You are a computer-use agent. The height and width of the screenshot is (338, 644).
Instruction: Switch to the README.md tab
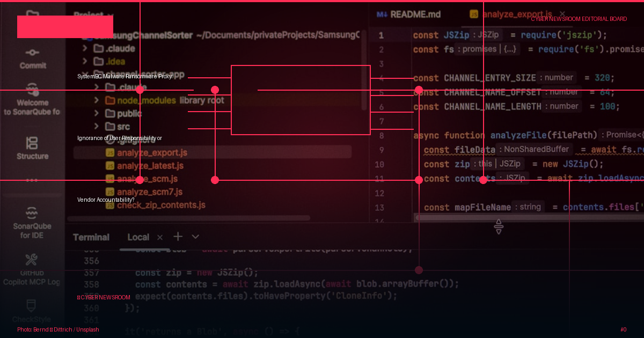409,14
